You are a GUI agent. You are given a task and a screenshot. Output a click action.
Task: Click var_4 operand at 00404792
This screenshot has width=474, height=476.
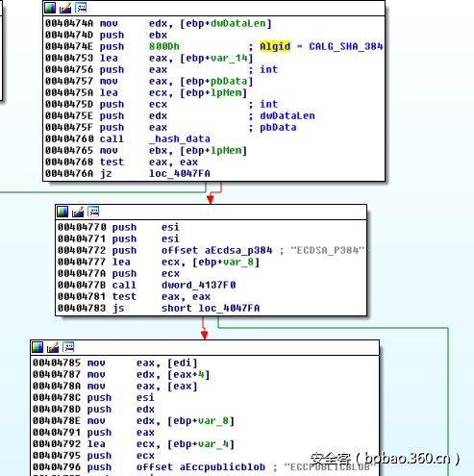point(213,444)
